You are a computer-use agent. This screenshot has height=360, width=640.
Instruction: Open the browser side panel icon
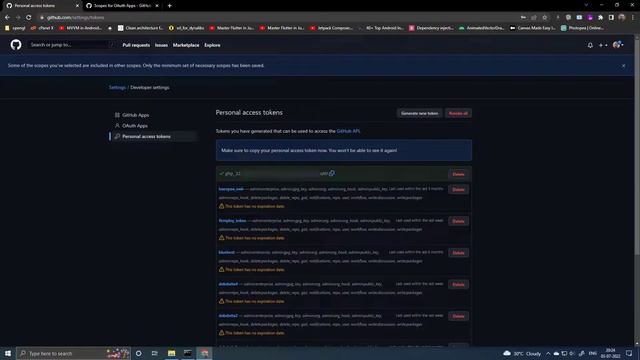pyautogui.click(x=611, y=18)
